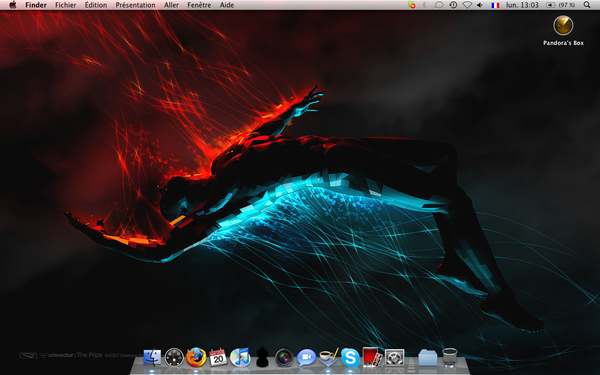This screenshot has width=600, height=375.
Task: Open System Preferences gear icon
Action: tap(395, 357)
